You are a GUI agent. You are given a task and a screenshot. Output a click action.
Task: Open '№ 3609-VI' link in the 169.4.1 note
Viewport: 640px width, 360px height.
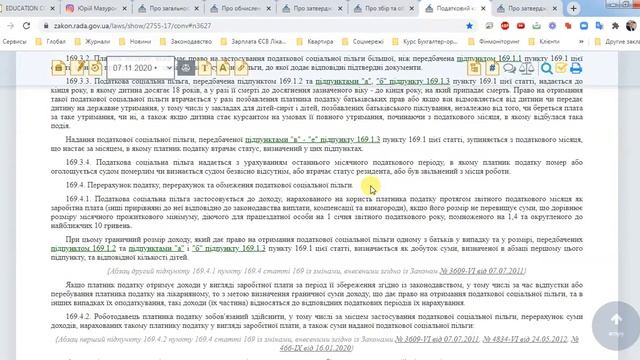click(x=482, y=271)
